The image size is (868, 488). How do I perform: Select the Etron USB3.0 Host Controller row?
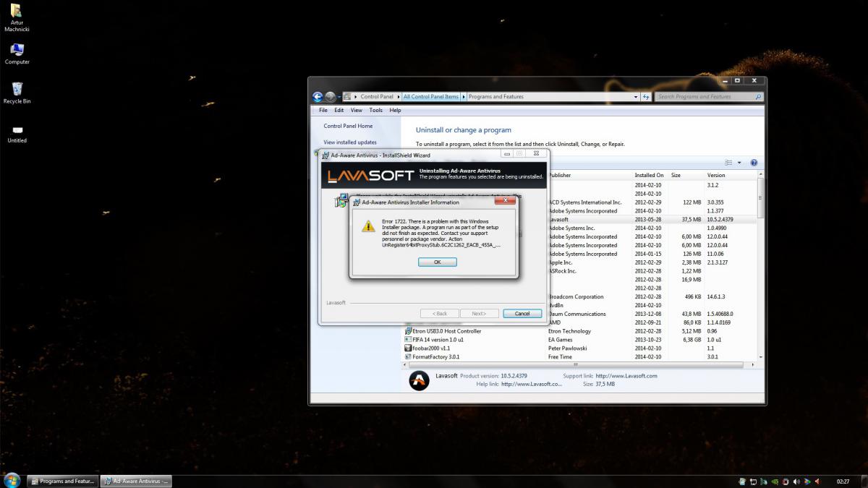(x=579, y=331)
